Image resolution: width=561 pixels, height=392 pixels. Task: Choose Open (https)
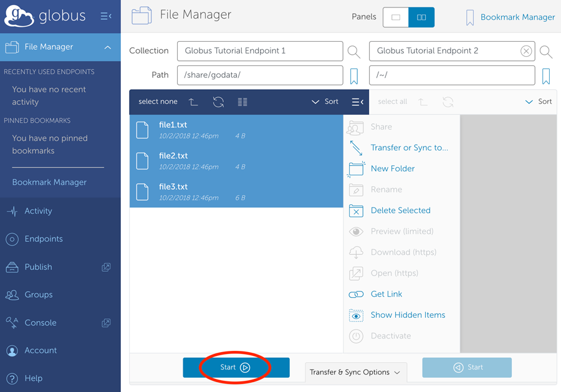pos(395,273)
